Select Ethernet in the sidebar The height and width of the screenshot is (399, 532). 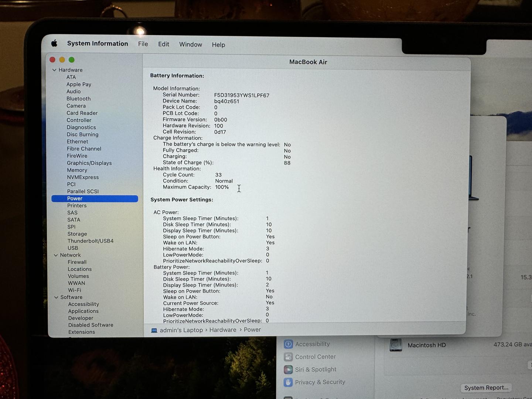coord(77,141)
